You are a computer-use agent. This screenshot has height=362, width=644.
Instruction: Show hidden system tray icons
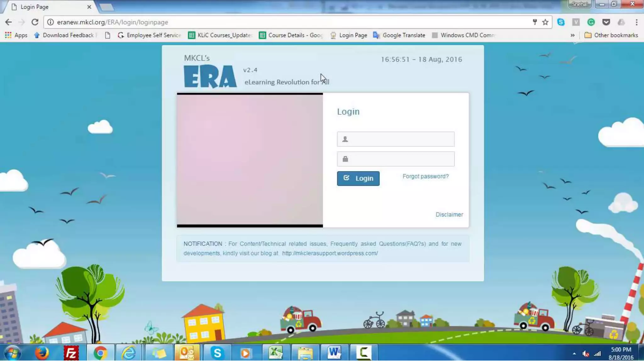pyautogui.click(x=574, y=354)
